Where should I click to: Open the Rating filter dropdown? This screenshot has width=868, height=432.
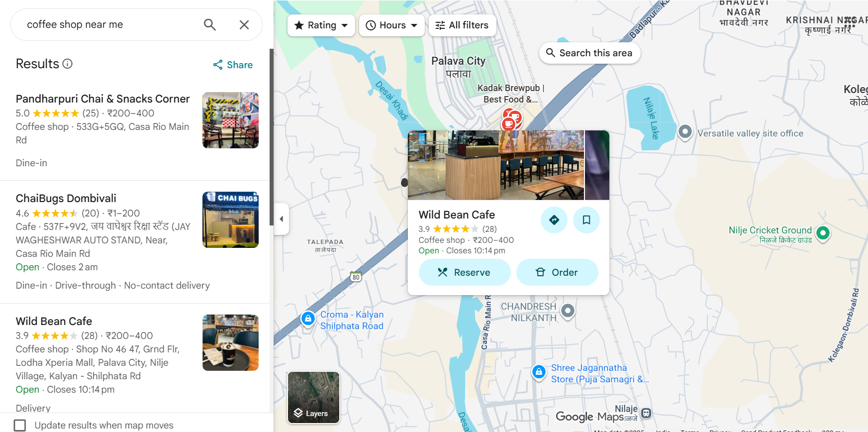click(321, 25)
